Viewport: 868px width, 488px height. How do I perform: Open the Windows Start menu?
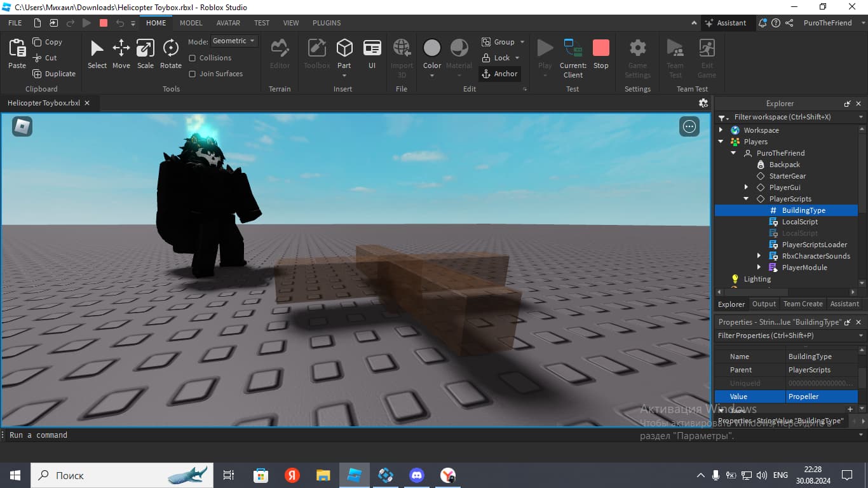coord(15,475)
